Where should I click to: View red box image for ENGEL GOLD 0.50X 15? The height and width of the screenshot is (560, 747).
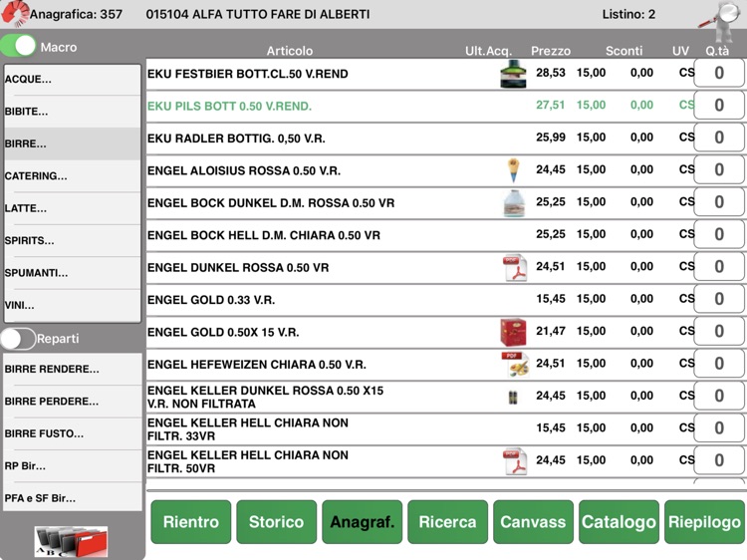point(513,332)
